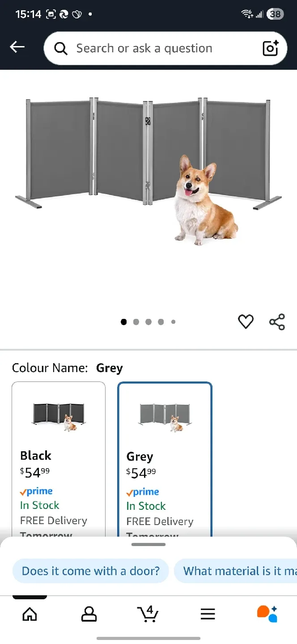
Task: Add product to wish list heart
Action: pyautogui.click(x=246, y=322)
